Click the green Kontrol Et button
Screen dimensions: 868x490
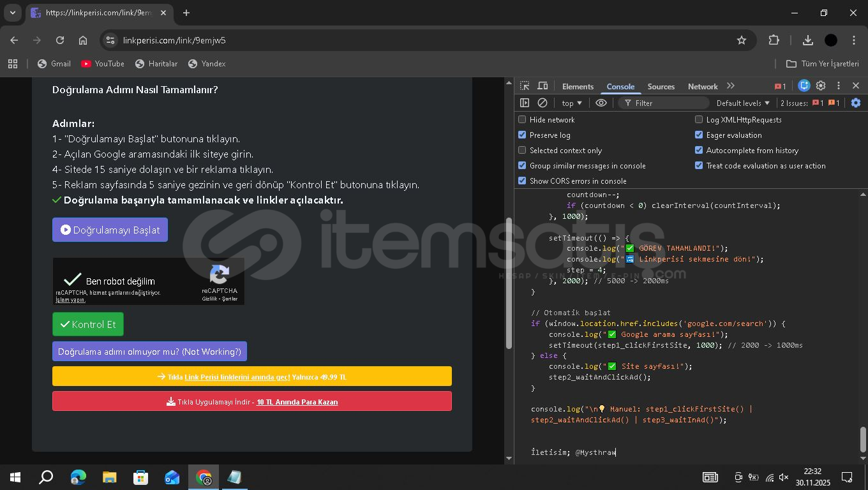(88, 324)
